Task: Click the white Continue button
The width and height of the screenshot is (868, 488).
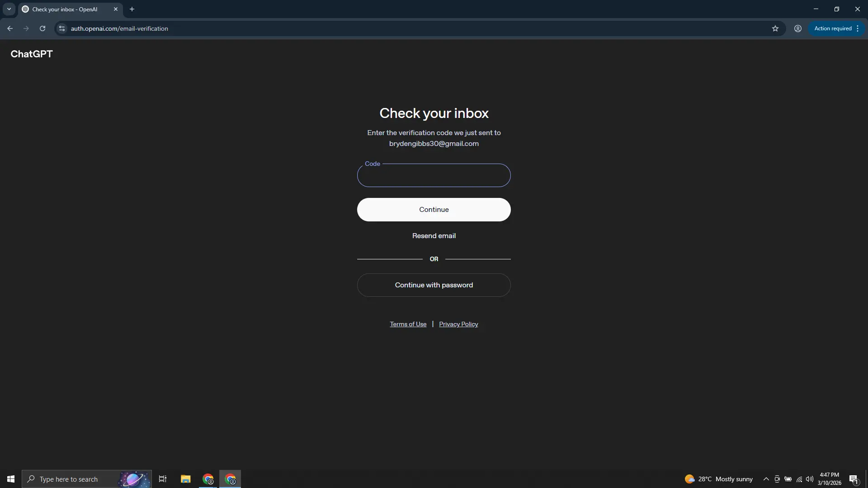Action: point(434,210)
